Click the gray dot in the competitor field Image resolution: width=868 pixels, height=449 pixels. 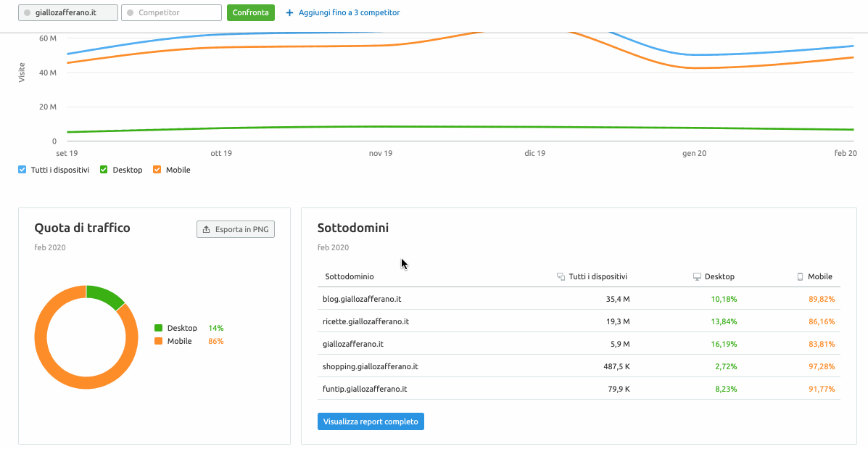(131, 13)
